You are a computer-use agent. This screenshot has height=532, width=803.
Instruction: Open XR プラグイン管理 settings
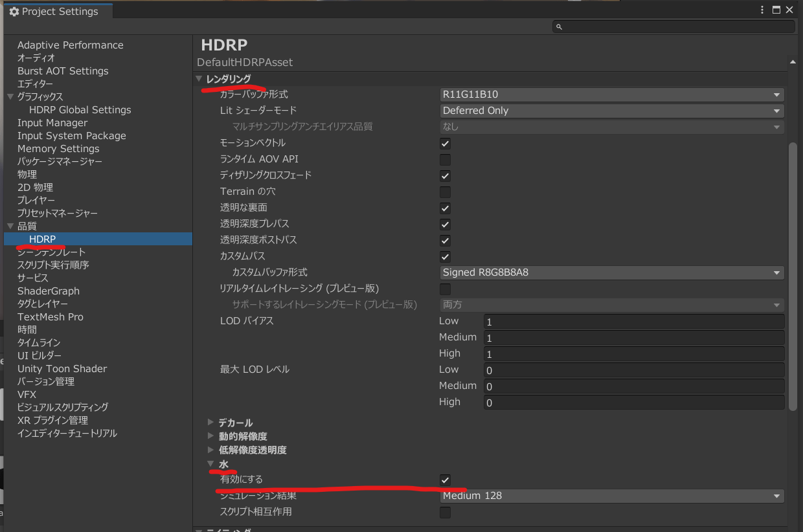52,421
